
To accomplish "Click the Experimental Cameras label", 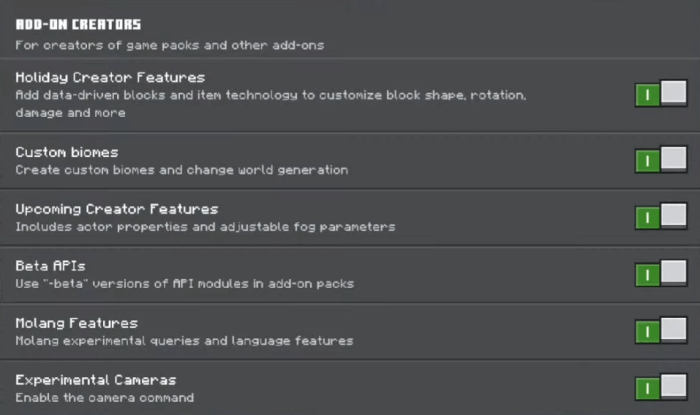I will [96, 380].
